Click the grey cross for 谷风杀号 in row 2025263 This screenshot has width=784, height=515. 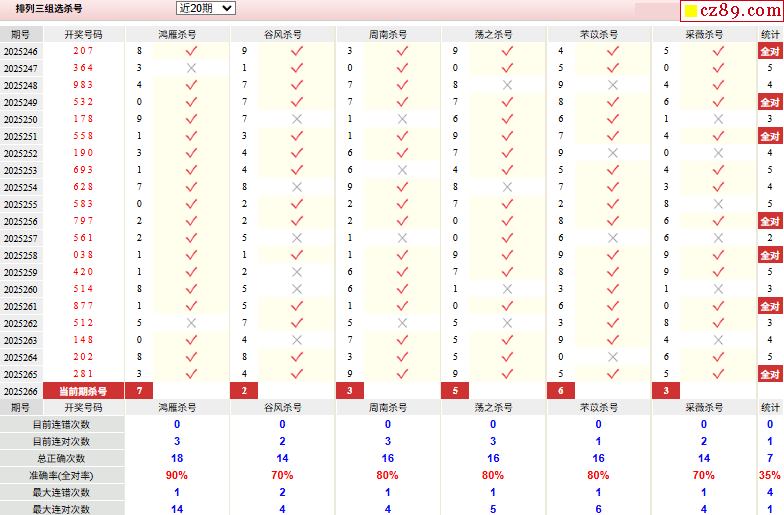296,340
